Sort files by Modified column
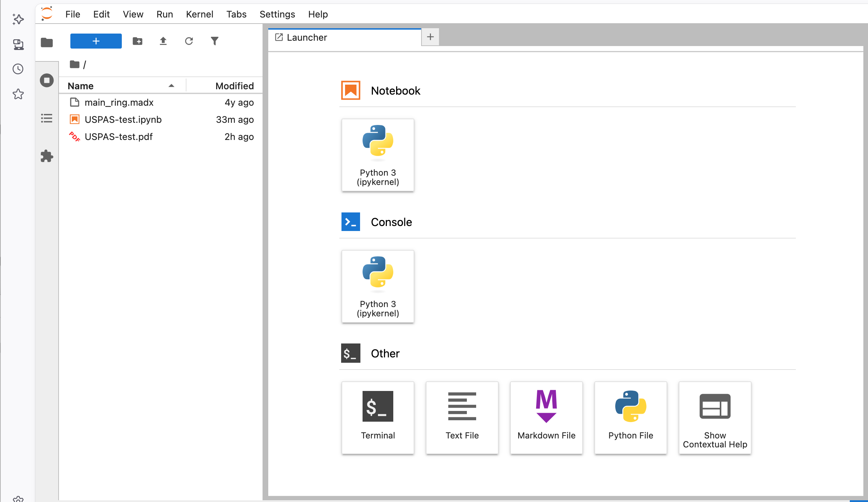Screen dimensions: 868x502 (x=225, y=86)
